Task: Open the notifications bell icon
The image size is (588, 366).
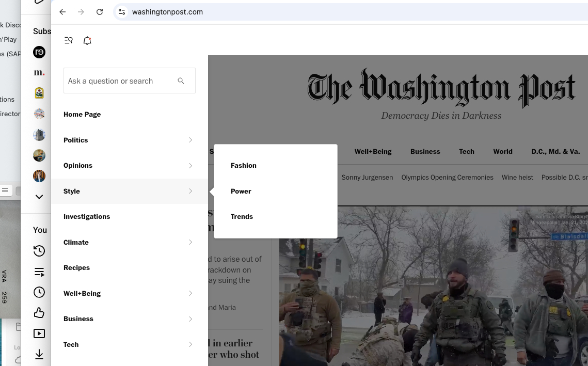Action: 87,40
